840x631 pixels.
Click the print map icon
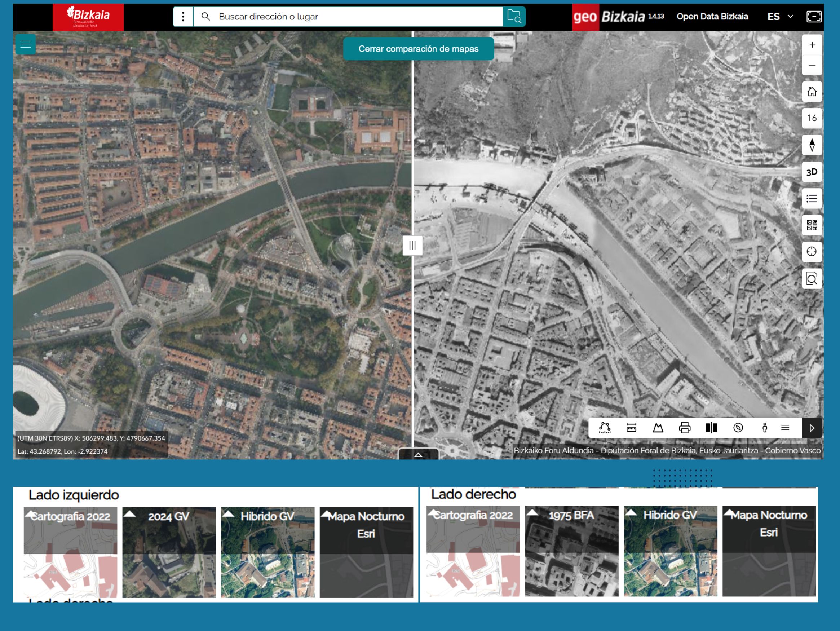pos(684,428)
